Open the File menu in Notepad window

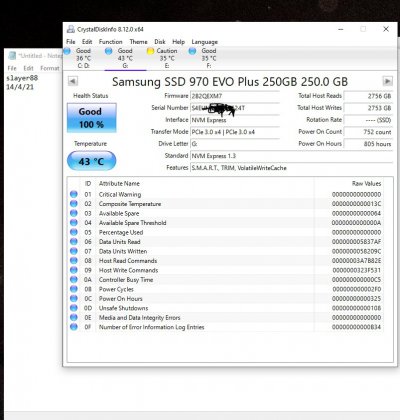pyautogui.click(x=12, y=68)
